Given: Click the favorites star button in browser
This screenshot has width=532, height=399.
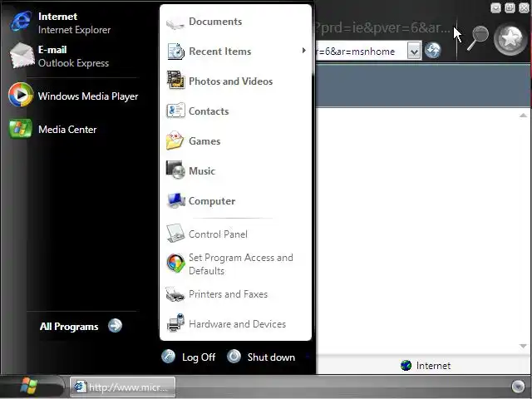Looking at the screenshot, I should click(x=510, y=39).
